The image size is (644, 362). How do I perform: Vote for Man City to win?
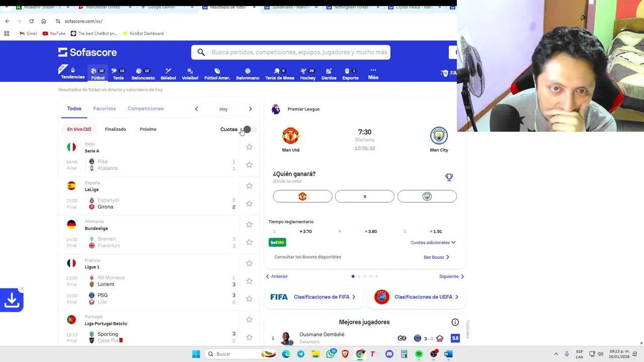pos(427,197)
